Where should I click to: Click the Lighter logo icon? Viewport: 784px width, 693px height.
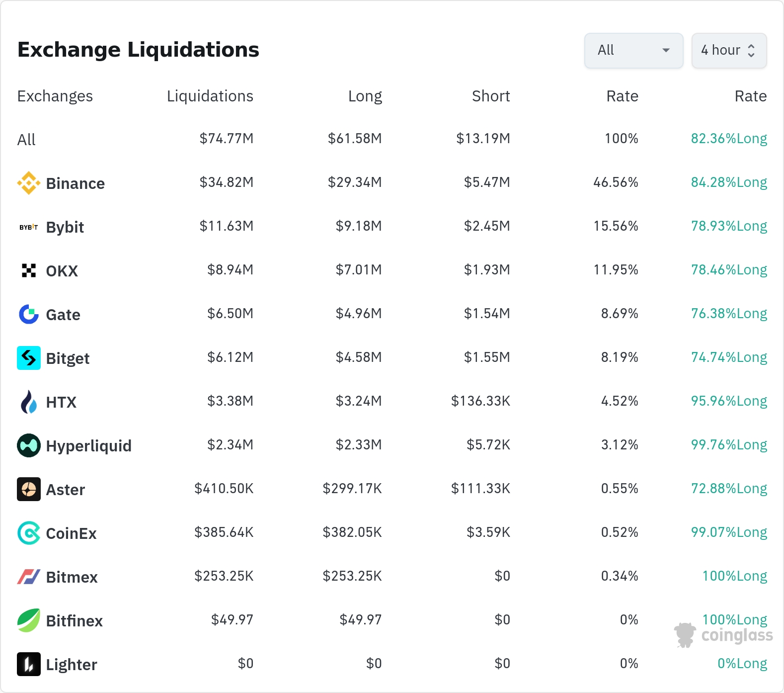29,664
